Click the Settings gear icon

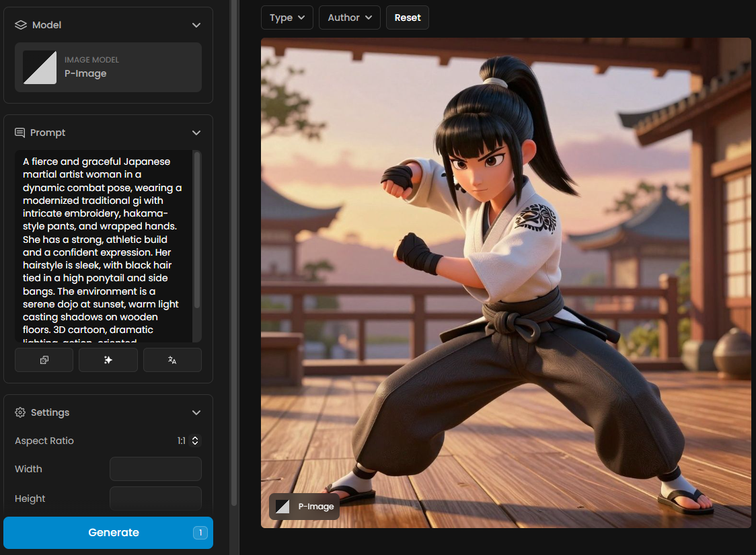[x=20, y=412]
